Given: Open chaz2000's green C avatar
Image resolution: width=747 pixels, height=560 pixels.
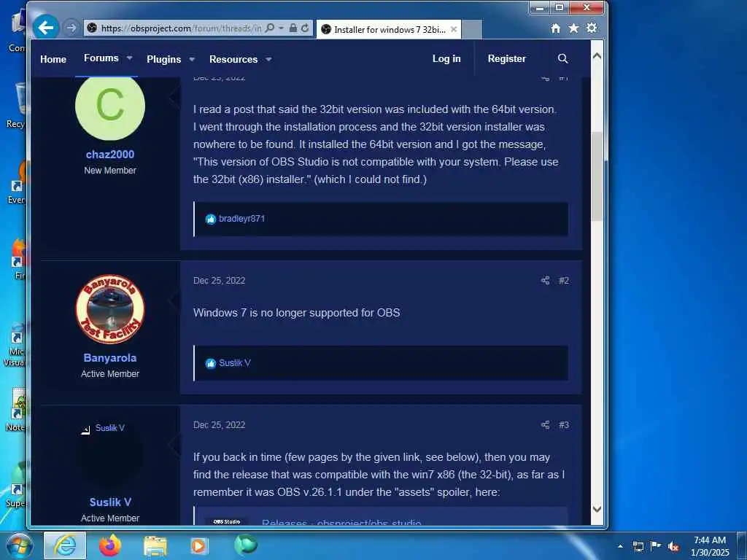Looking at the screenshot, I should [x=110, y=106].
